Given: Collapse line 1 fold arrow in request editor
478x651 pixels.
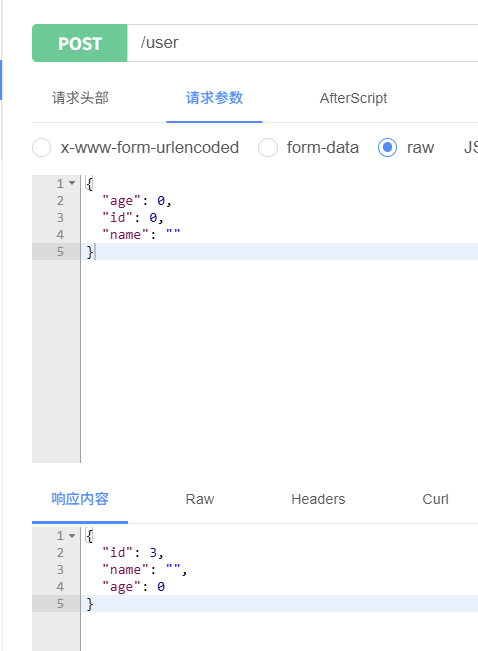Looking at the screenshot, I should (72, 183).
